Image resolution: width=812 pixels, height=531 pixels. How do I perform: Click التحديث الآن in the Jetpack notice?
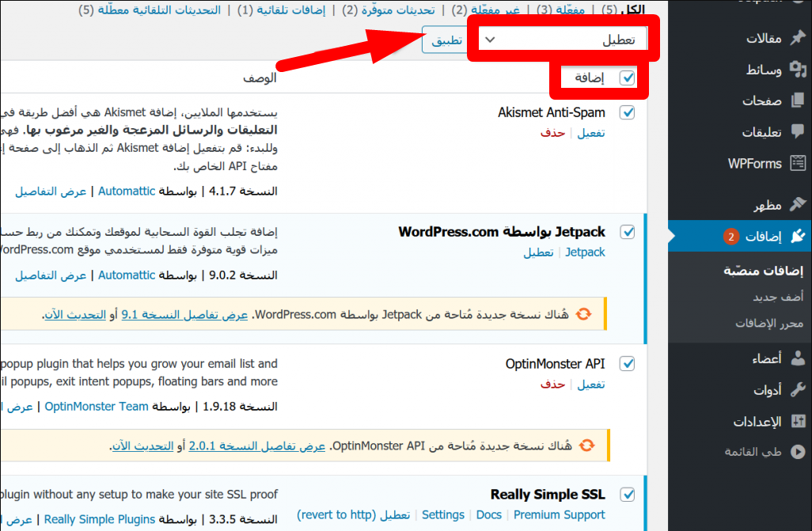[75, 314]
